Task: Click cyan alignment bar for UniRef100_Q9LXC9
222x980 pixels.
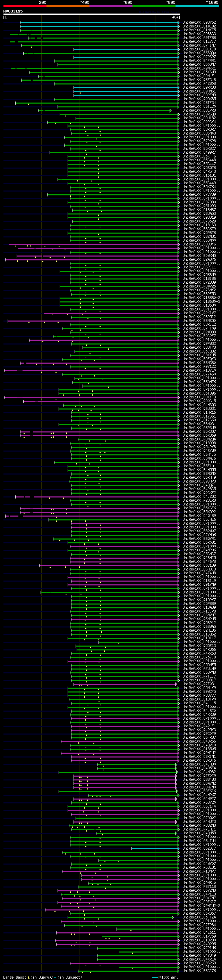Action: [126, 49]
